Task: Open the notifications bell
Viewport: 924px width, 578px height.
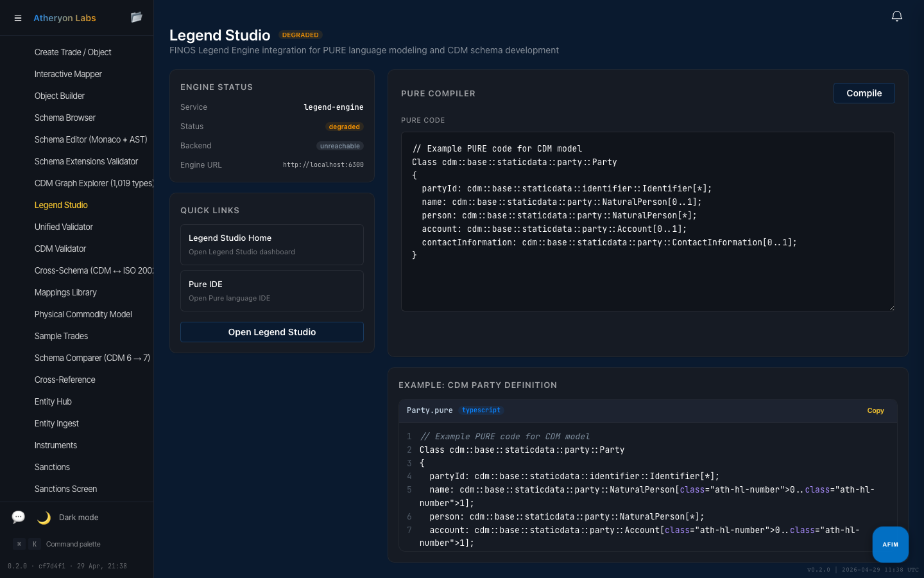Action: (897, 17)
